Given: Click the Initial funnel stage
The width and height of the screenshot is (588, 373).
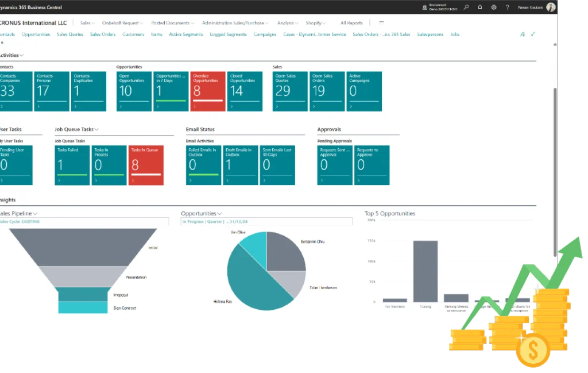Looking at the screenshot, I should click(83, 247).
